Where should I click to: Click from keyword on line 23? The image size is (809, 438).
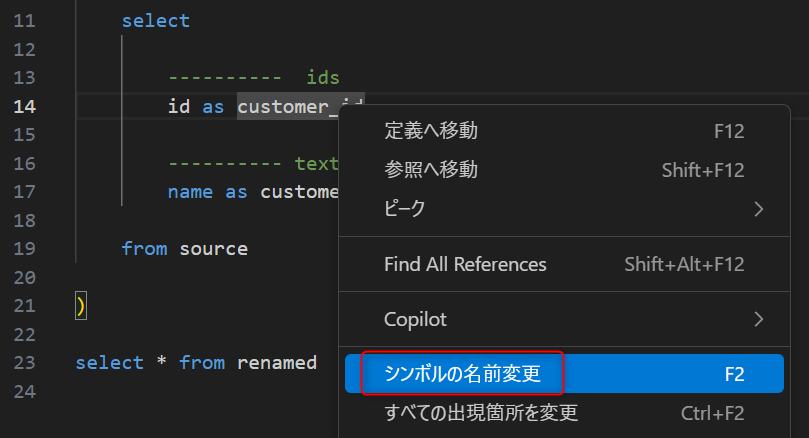click(202, 363)
